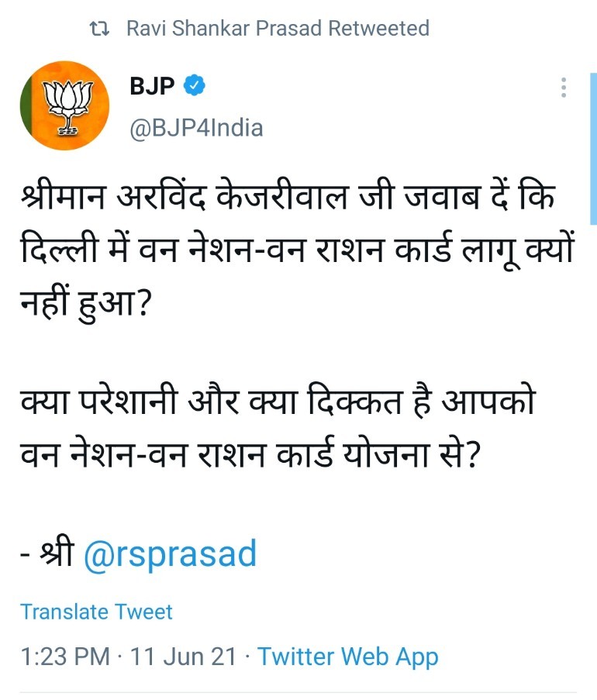The width and height of the screenshot is (597, 700).
Task: Open the @rsprasad mention
Action: click(x=169, y=553)
